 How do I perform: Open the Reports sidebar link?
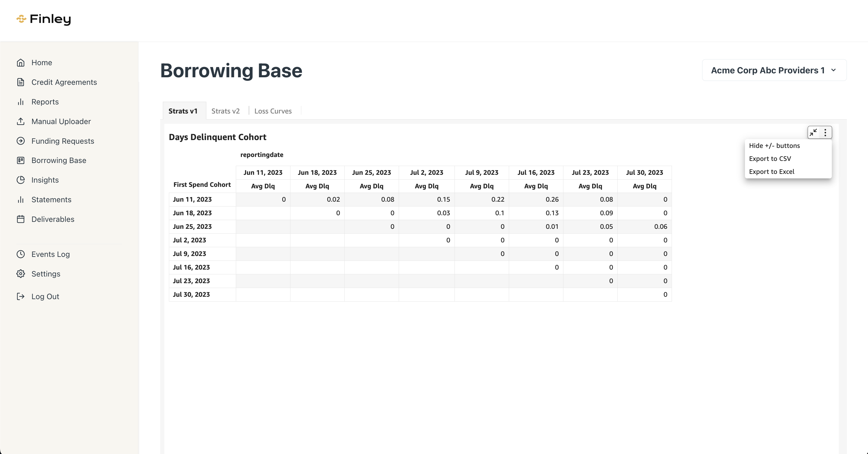point(45,102)
